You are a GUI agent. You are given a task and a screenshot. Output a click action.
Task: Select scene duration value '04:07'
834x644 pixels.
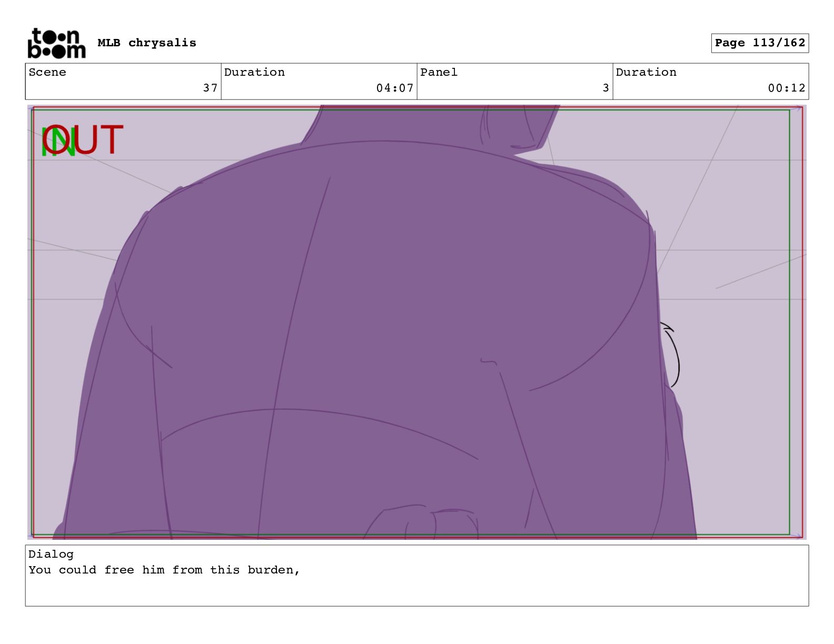click(x=395, y=88)
